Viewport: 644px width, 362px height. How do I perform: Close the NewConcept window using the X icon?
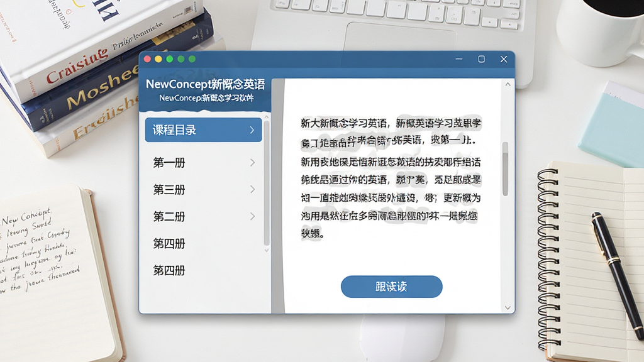(x=504, y=59)
